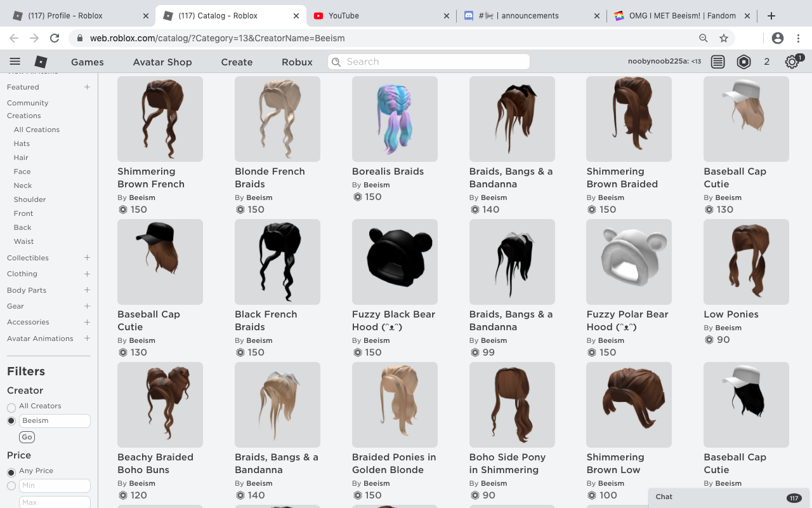Go forward with the browser forward arrow
This screenshot has height=508, width=812.
pyautogui.click(x=34, y=38)
